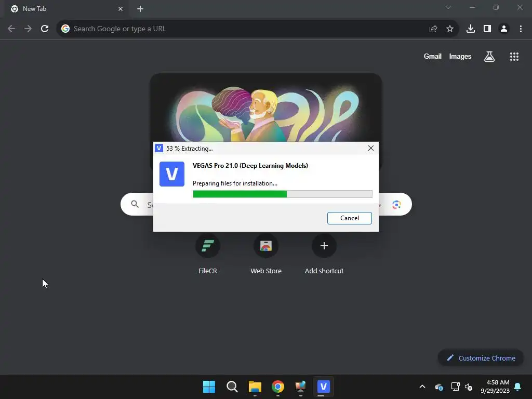Screen dimensions: 532x399
Task: Open Search Labs flask icon
Action: (x=489, y=57)
